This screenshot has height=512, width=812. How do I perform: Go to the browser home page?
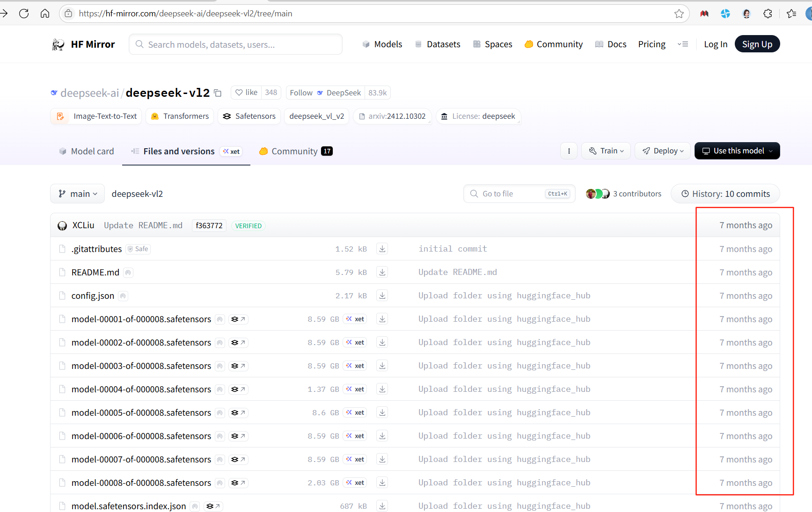(x=45, y=14)
